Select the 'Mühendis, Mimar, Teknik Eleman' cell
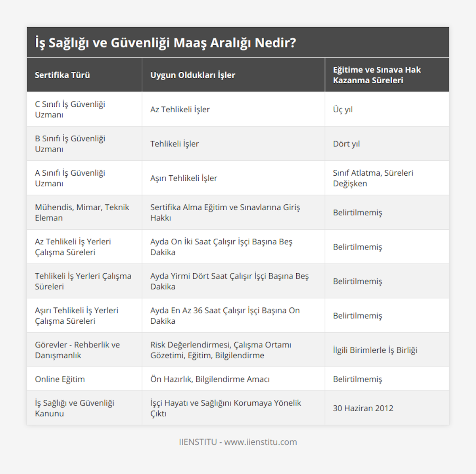The height and width of the screenshot is (474, 476). pyautogui.click(x=82, y=212)
